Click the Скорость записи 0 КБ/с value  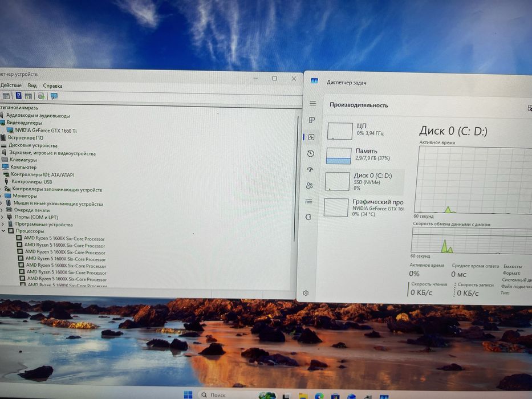(x=468, y=293)
